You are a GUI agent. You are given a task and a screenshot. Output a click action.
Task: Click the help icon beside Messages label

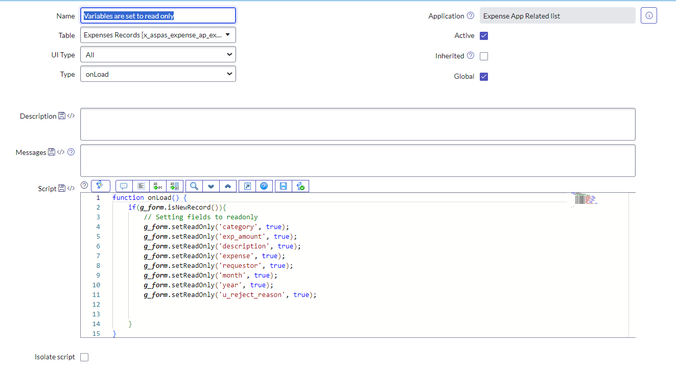click(x=71, y=152)
